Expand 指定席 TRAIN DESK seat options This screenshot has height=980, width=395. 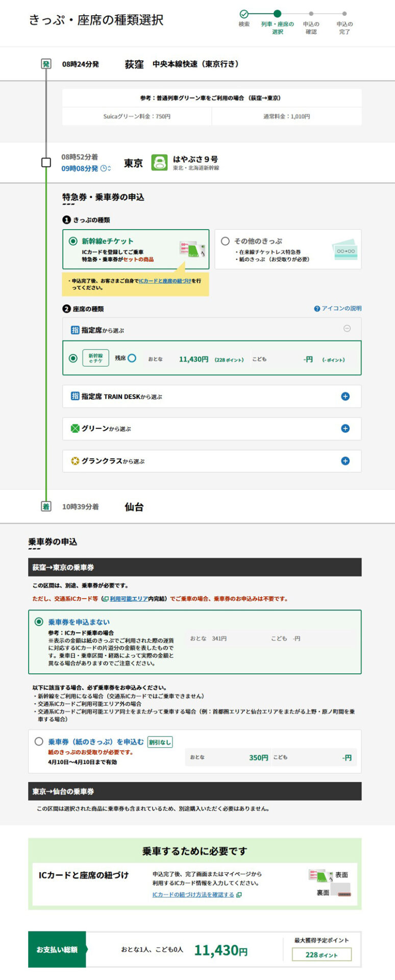(x=345, y=397)
